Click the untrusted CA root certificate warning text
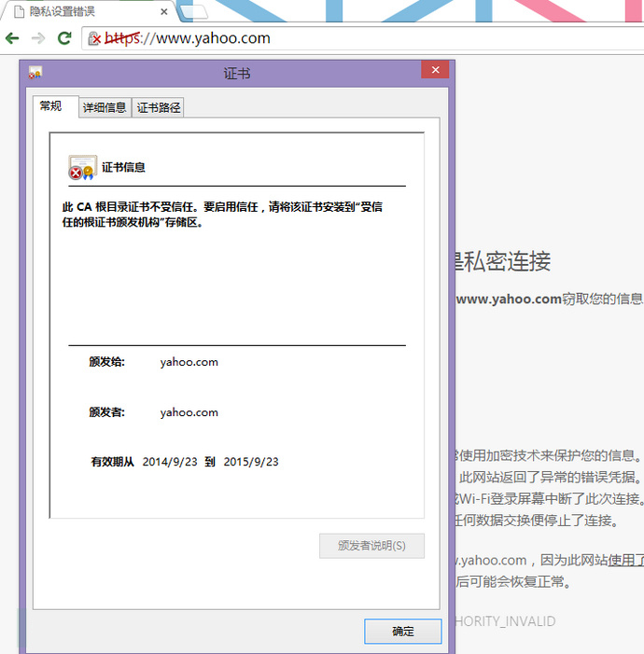This screenshot has height=654, width=644. coord(222,215)
